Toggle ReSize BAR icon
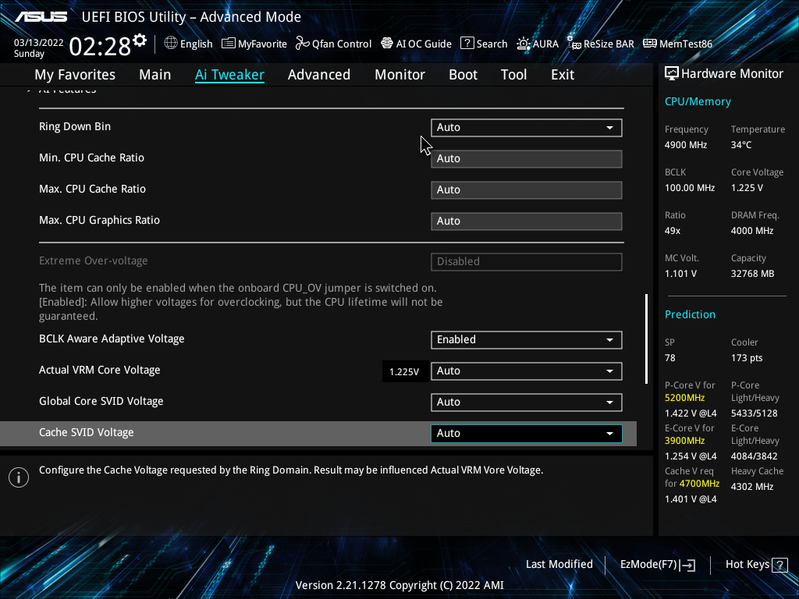Image resolution: width=799 pixels, height=599 pixels. click(x=574, y=43)
